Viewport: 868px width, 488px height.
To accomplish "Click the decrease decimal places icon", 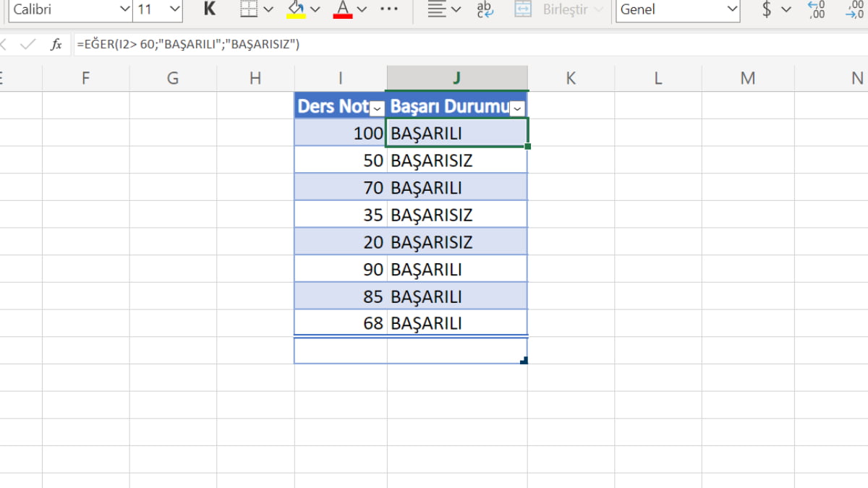I will click(856, 9).
